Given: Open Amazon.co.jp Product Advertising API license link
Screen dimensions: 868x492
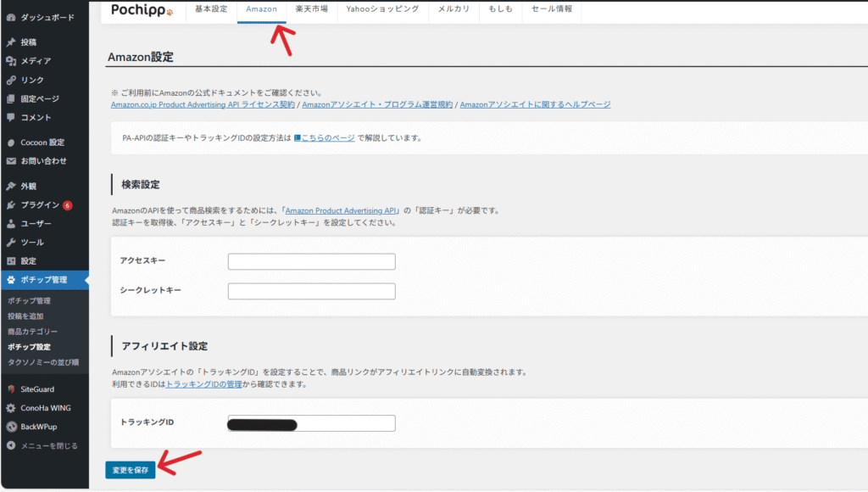Looking at the screenshot, I should click(x=203, y=104).
